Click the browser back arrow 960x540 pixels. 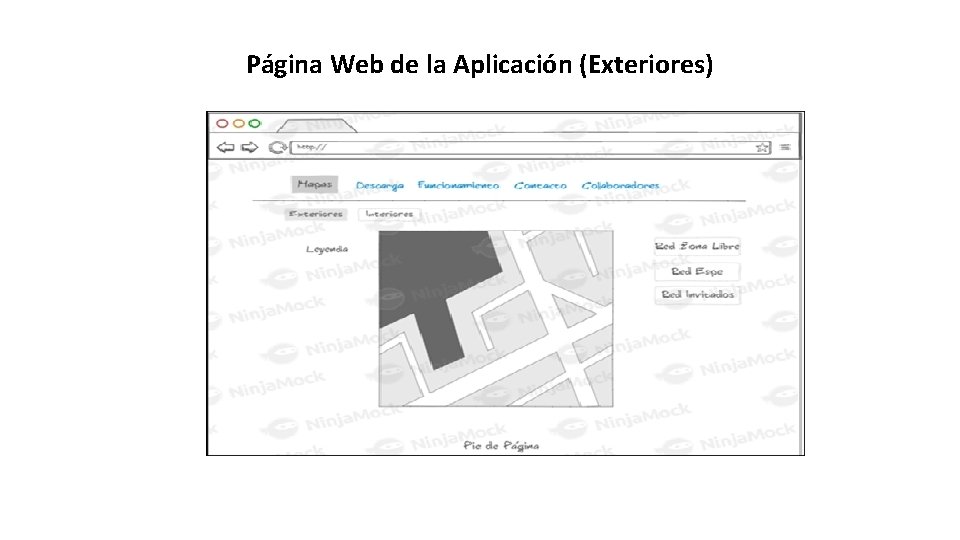[x=225, y=147]
